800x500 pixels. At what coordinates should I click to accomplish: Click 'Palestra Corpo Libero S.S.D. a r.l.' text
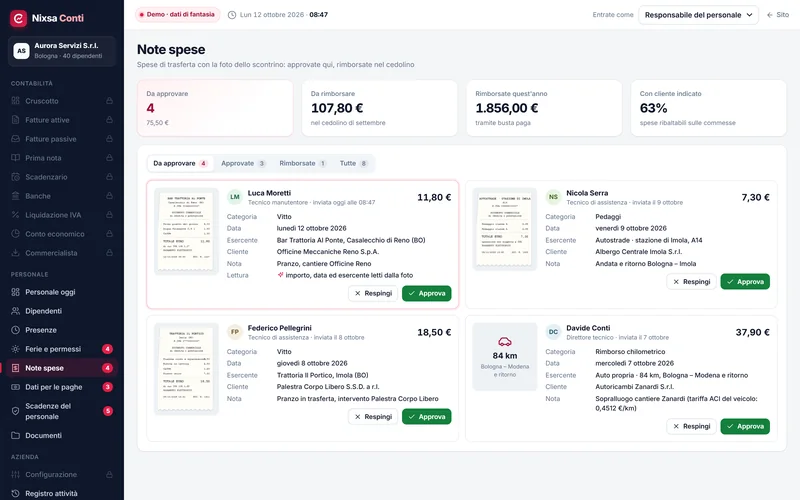pyautogui.click(x=328, y=387)
